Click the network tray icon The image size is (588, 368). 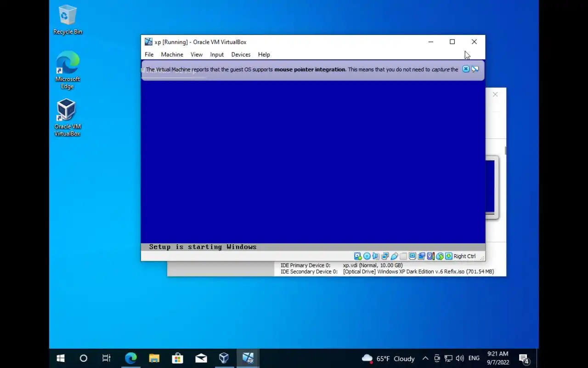(448, 358)
